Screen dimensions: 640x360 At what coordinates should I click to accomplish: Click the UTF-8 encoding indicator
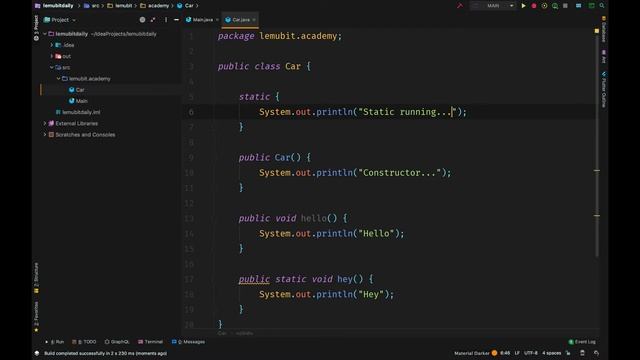point(531,353)
